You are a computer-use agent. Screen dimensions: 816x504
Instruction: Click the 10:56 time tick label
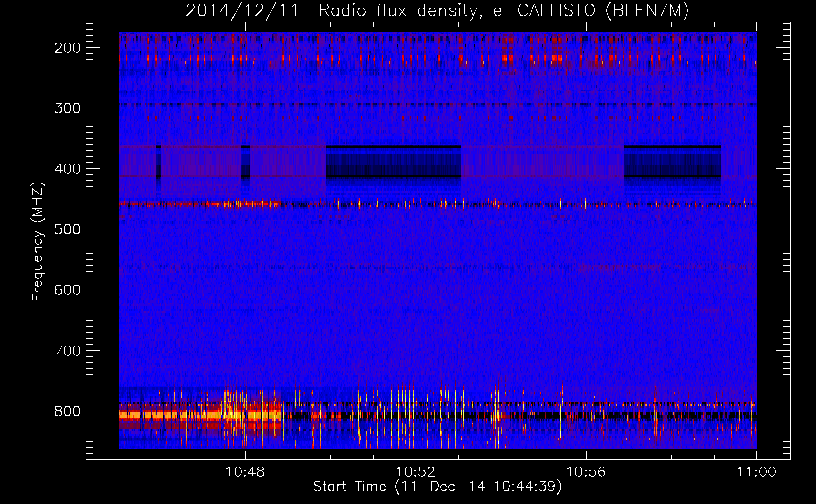point(586,472)
